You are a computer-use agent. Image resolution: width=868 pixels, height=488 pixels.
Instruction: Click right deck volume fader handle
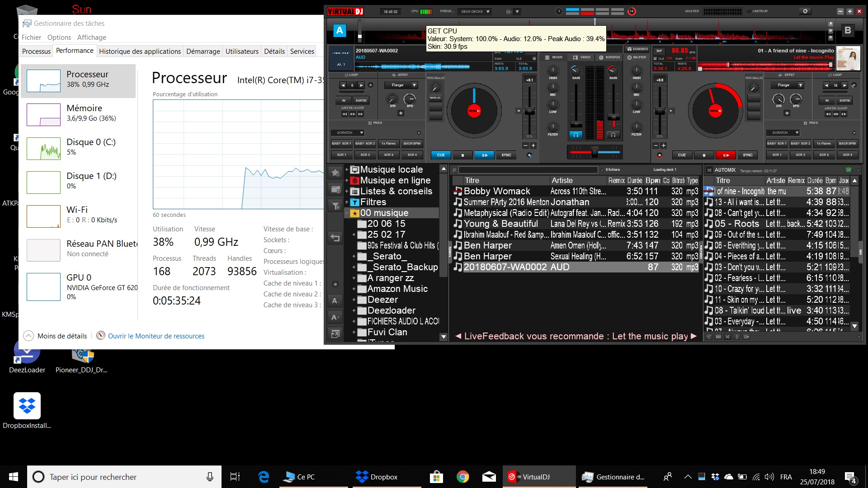(613, 117)
